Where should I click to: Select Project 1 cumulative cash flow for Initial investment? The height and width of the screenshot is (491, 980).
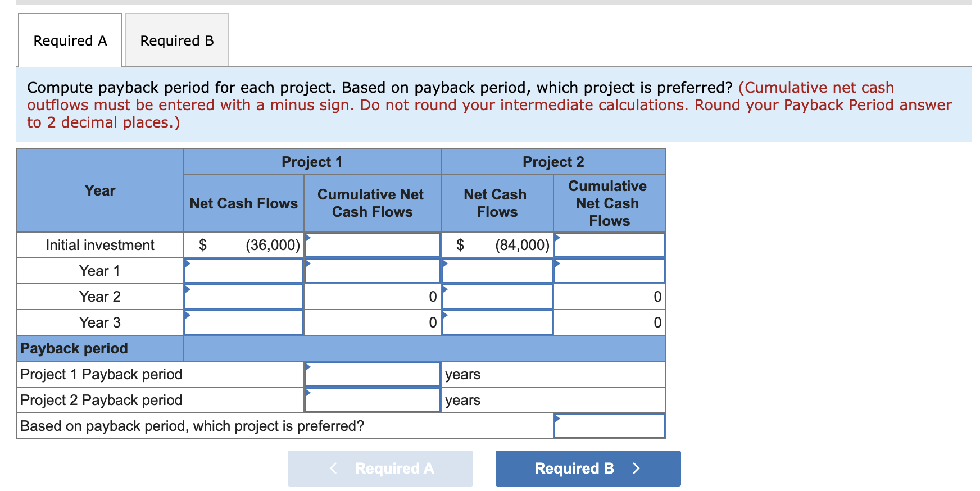point(372,245)
